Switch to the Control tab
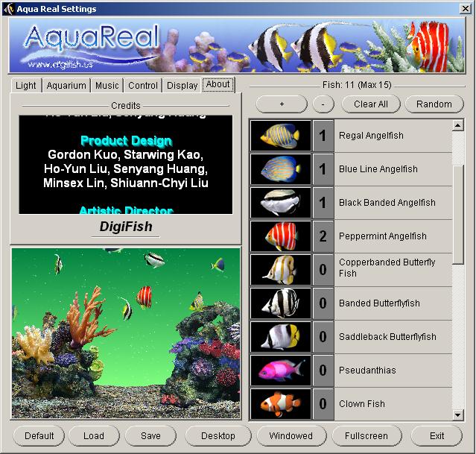This screenshot has width=476, height=454. pos(143,86)
